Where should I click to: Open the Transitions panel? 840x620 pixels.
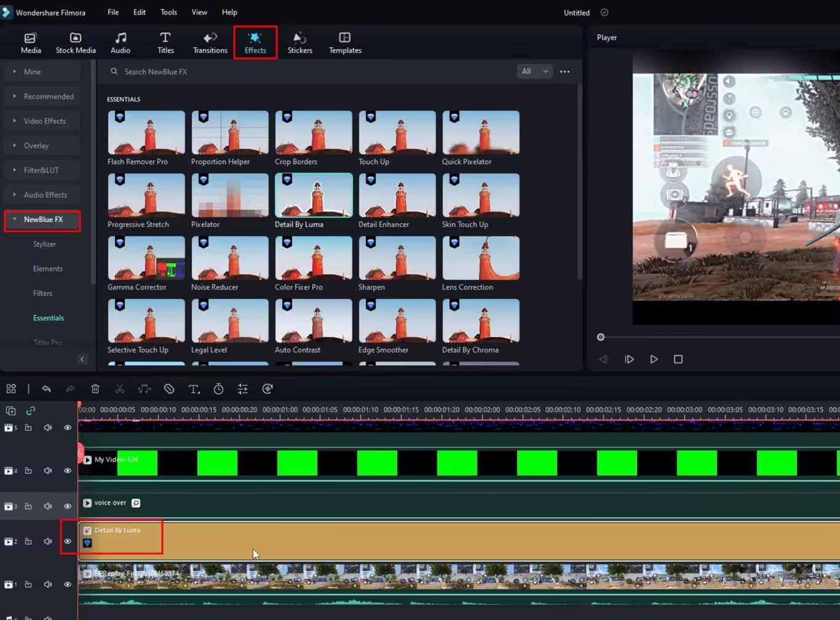click(210, 42)
